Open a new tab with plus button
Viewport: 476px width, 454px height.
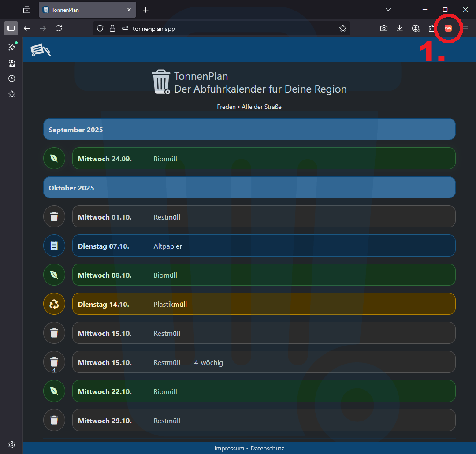pyautogui.click(x=146, y=10)
